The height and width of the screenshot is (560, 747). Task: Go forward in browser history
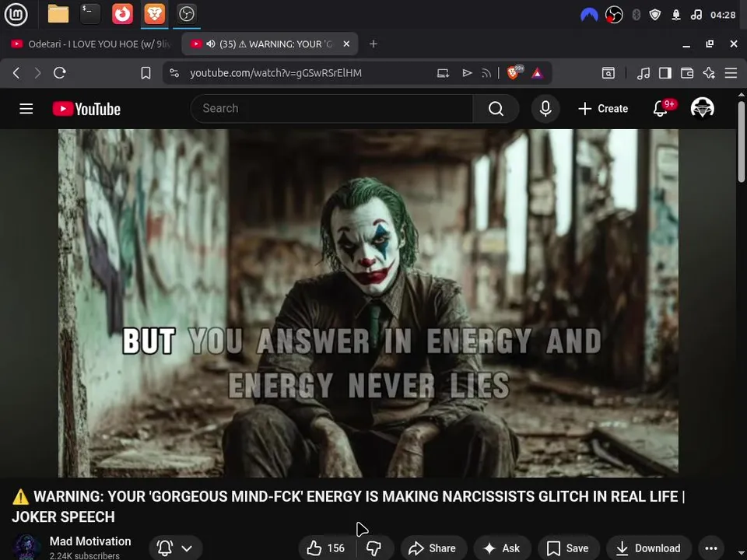point(37,73)
